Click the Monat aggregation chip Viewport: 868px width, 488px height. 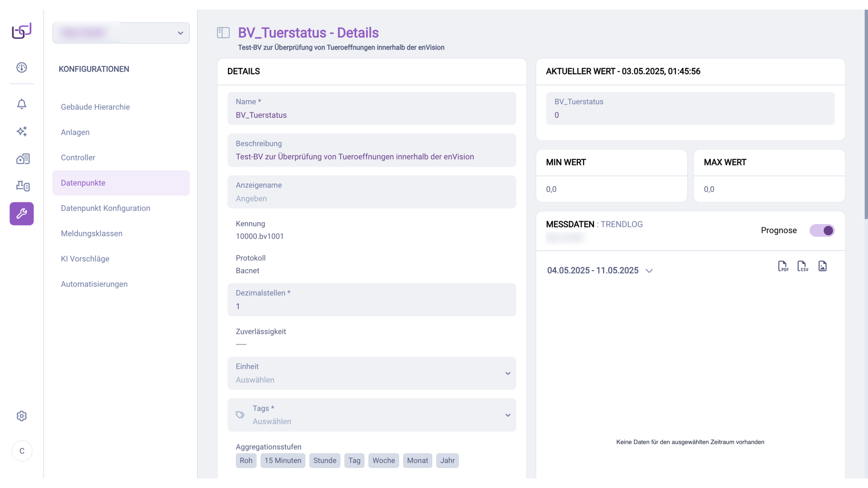417,460
